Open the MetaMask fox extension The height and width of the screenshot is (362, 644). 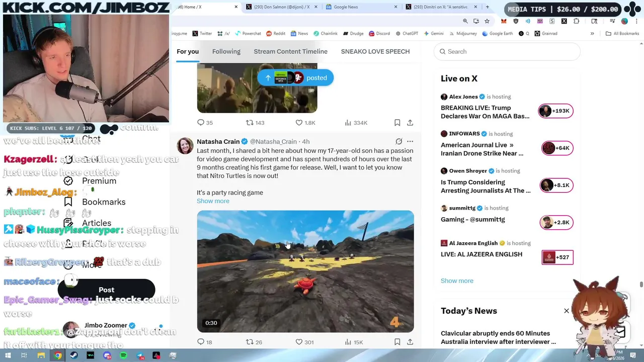pos(504,21)
